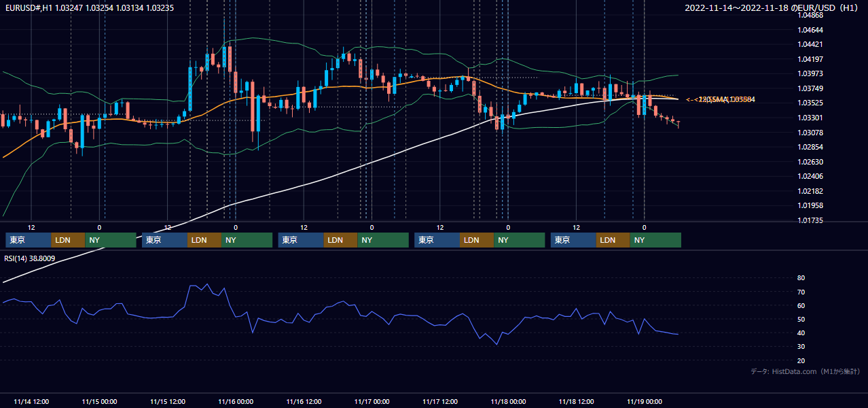Image resolution: width=868 pixels, height=408 pixels.
Task: Choose the 1.01958 axis value
Action: pos(810,205)
